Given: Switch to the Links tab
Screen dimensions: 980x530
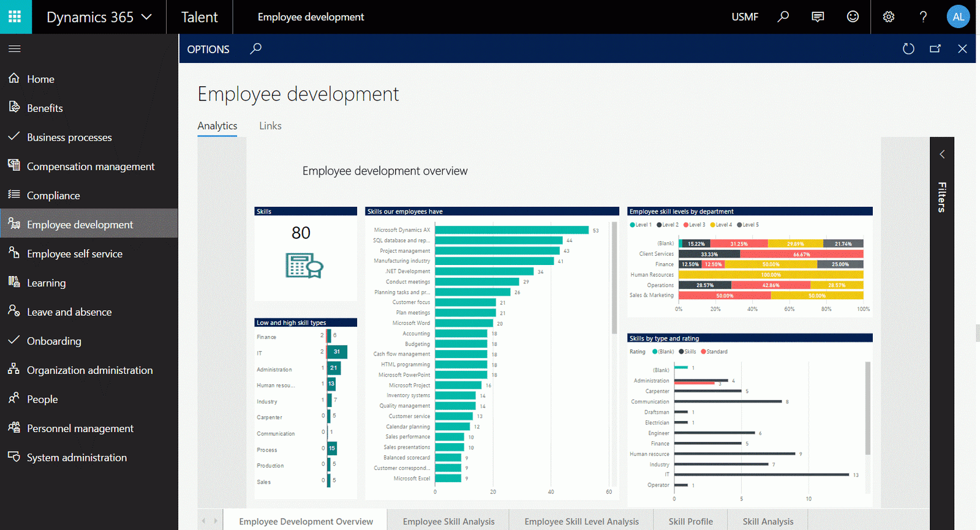Looking at the screenshot, I should click(x=270, y=125).
